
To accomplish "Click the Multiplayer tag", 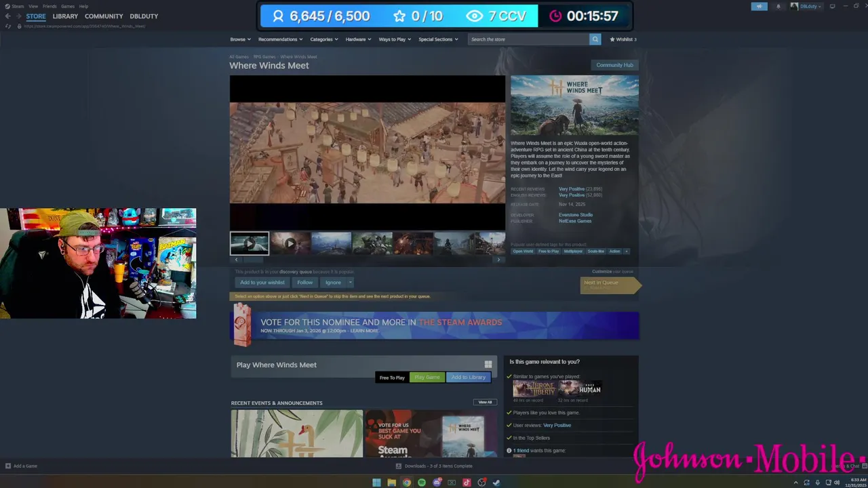I will [573, 251].
